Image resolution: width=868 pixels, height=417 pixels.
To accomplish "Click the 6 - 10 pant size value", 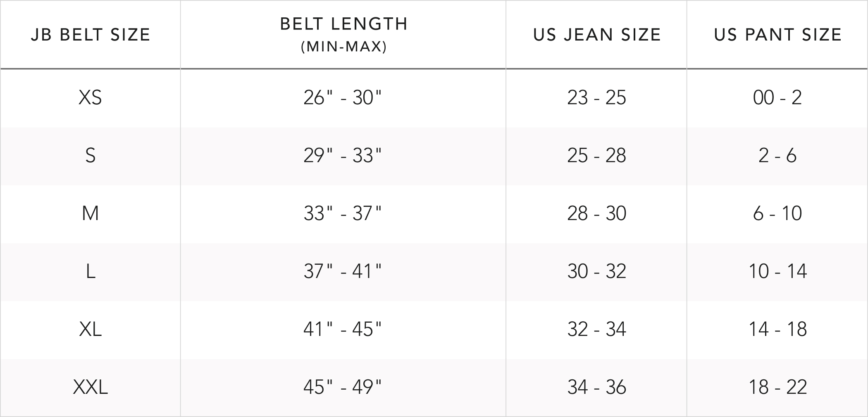I will tap(777, 213).
